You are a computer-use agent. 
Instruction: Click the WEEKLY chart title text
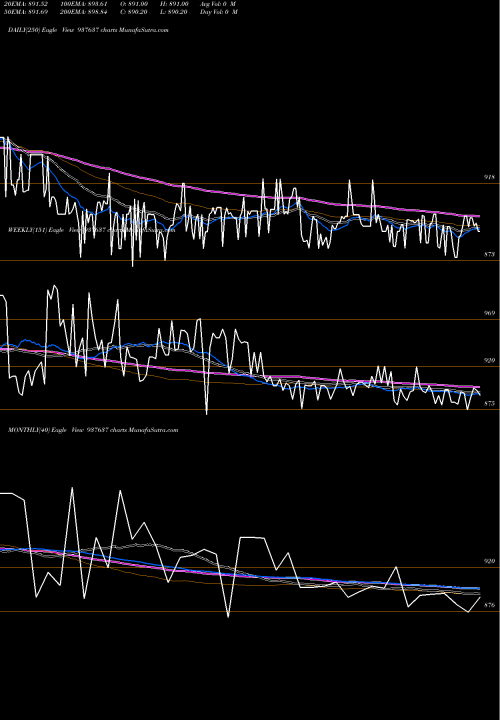(x=91, y=230)
